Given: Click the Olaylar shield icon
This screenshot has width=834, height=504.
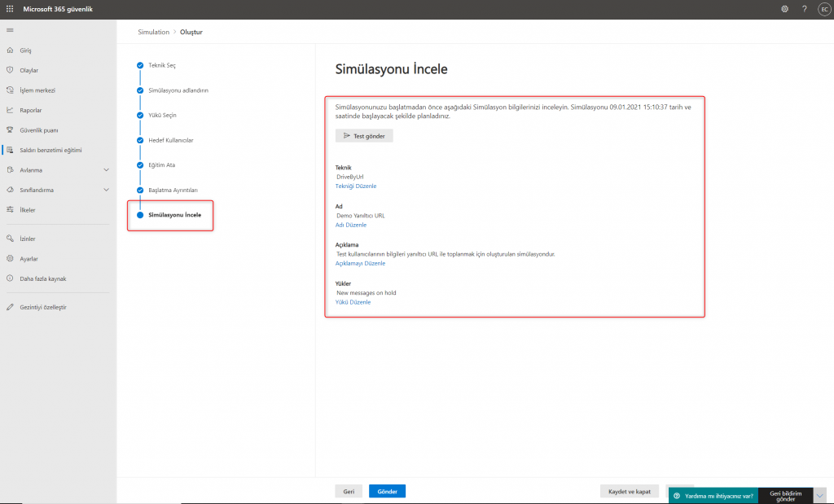Looking at the screenshot, I should click(10, 70).
